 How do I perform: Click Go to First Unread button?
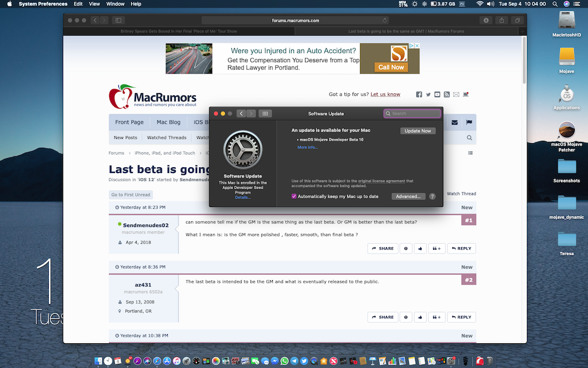click(x=130, y=194)
